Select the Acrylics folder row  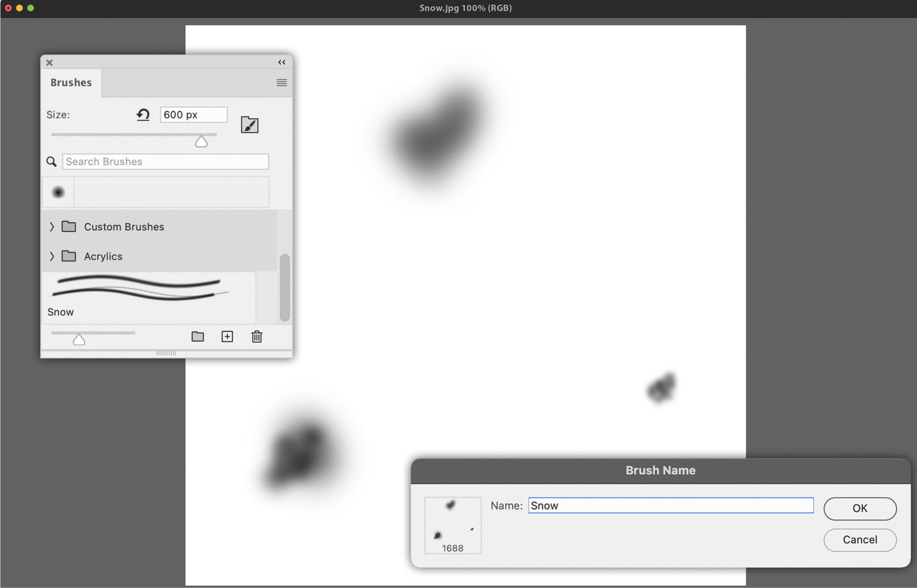pyautogui.click(x=159, y=256)
